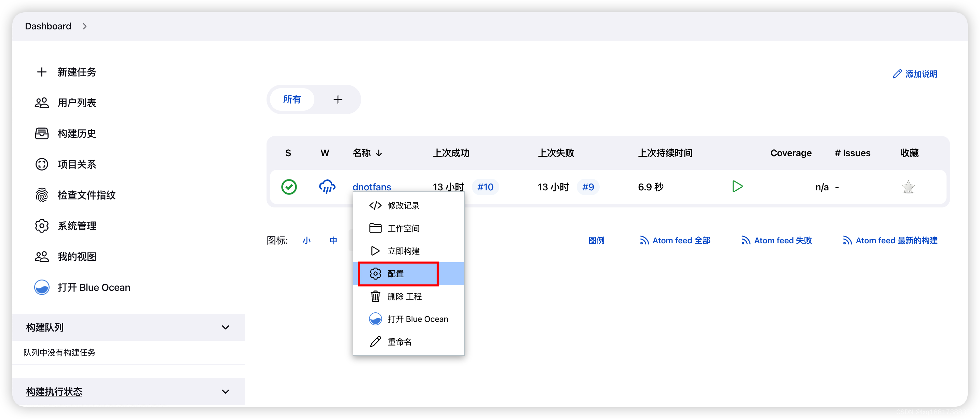
Task: Click the Dashboard breadcrumb
Action: (x=48, y=26)
